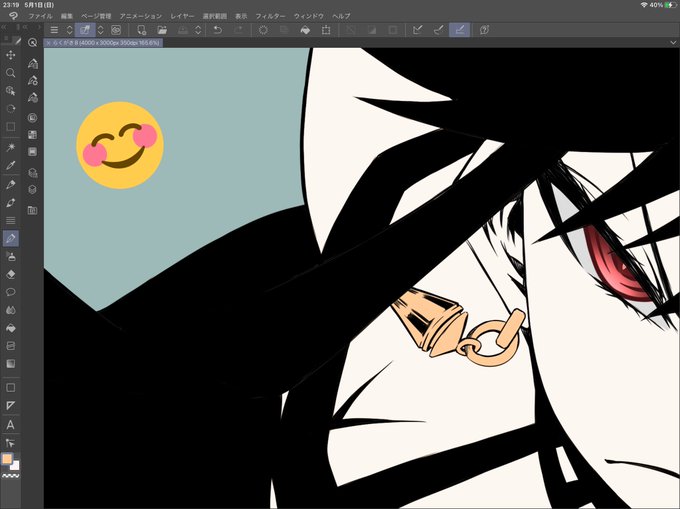Open the hamburger menu button in command bar
The image size is (680, 509).
point(54,30)
